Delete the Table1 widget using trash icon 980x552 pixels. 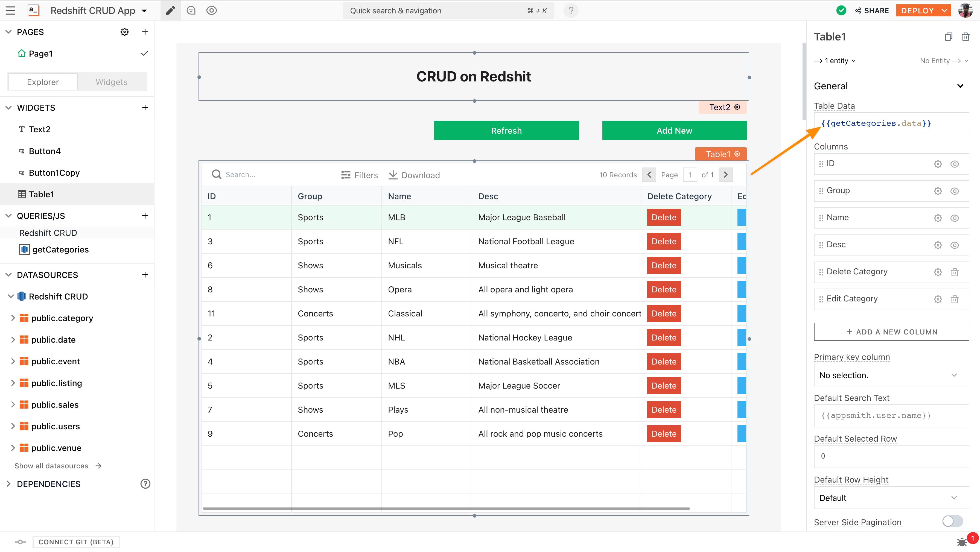coord(966,37)
